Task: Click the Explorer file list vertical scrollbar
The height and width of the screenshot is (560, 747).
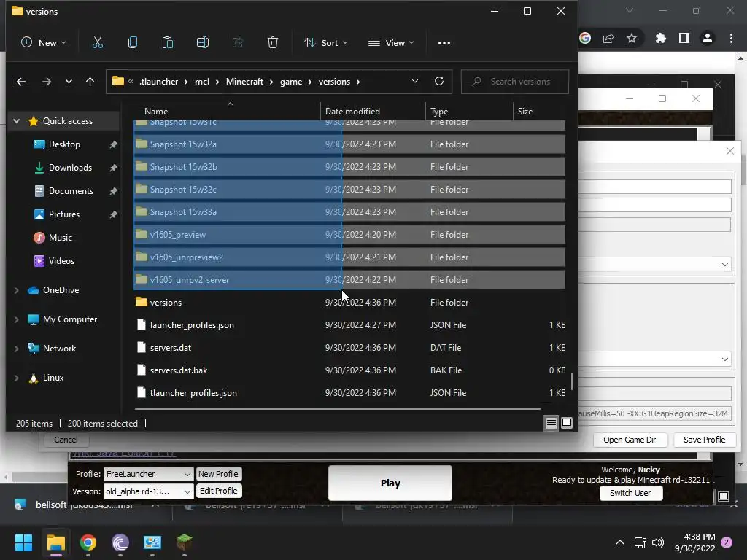Action: [572, 381]
